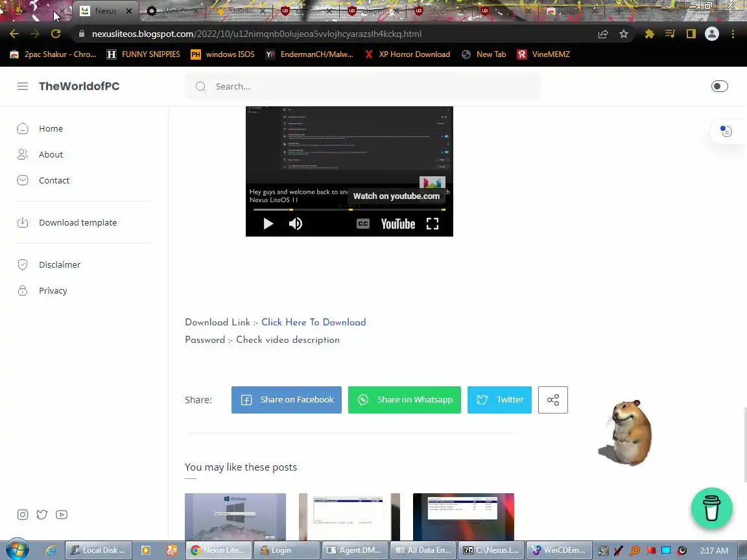The width and height of the screenshot is (747, 560).
Task: Open the dark red related post thumbnail
Action: point(464,517)
